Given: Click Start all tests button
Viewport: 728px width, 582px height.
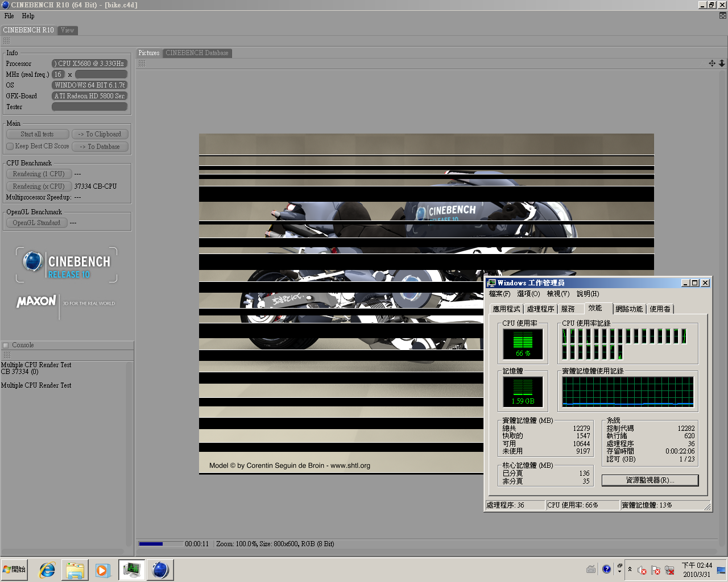Looking at the screenshot, I should [38, 134].
